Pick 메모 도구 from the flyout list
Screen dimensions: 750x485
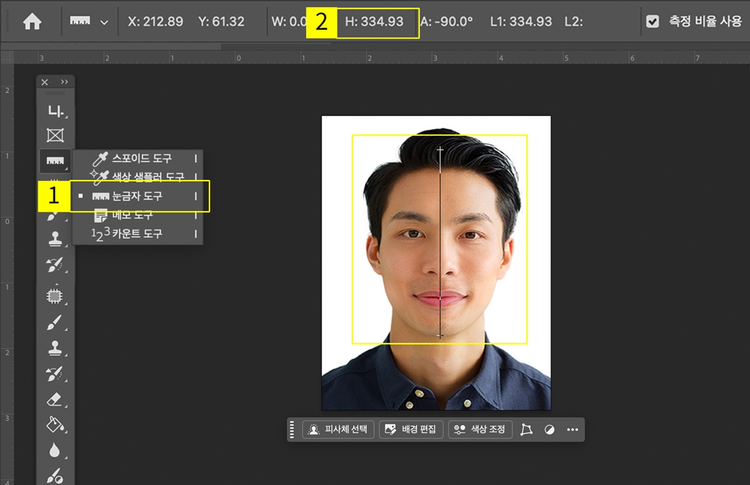click(131, 215)
